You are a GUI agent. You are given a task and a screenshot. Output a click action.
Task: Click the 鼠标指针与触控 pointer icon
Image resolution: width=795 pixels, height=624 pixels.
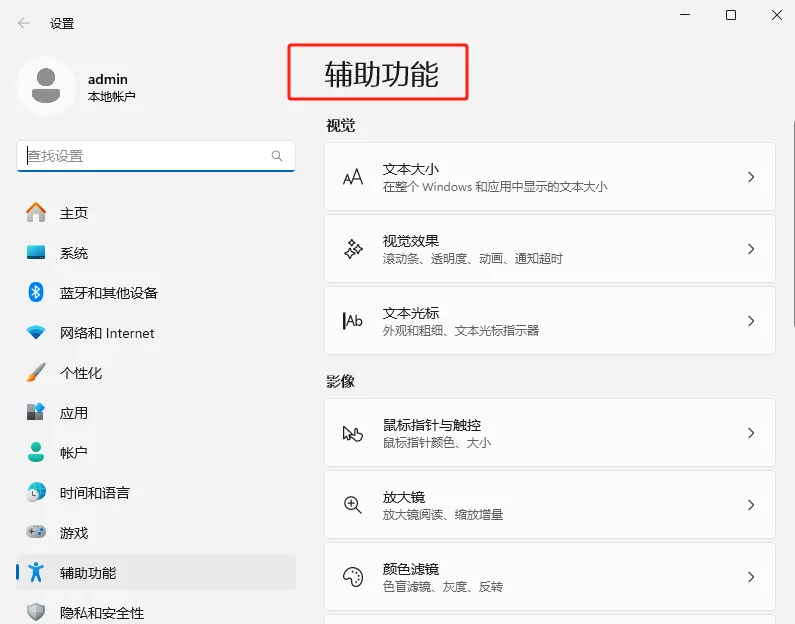point(353,433)
